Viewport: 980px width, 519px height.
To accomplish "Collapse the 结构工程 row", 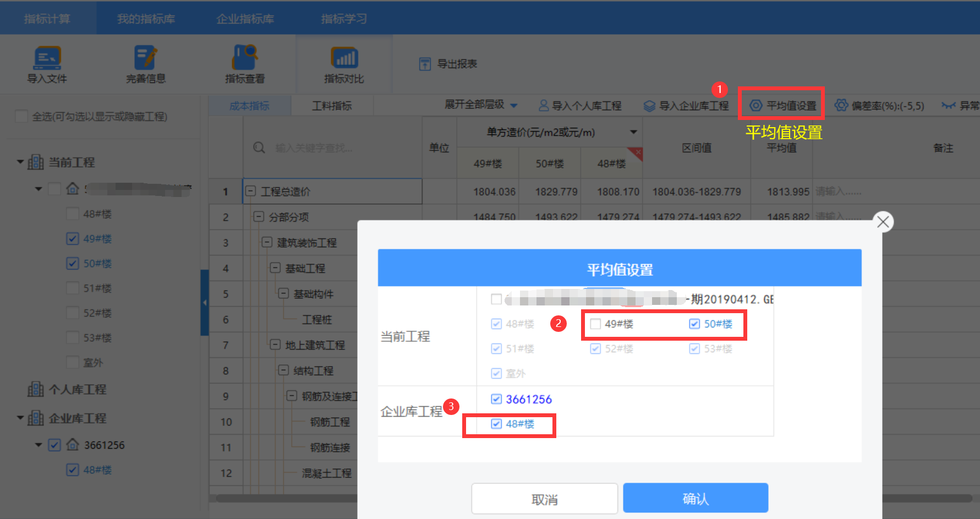I will [283, 370].
